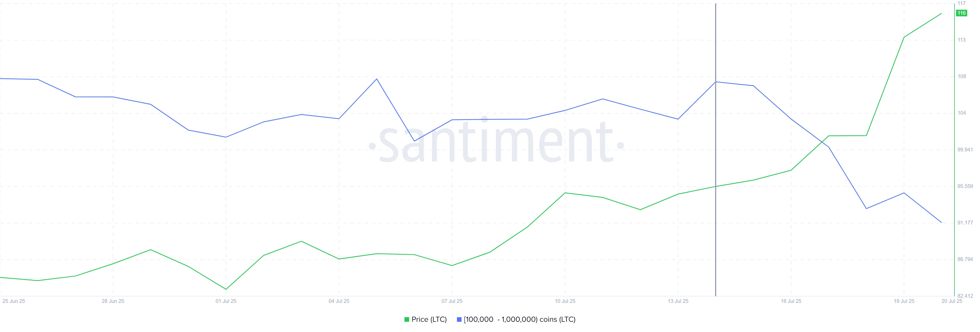Click the green 116 price badge
This screenshot has height=332, width=980.
point(962,13)
